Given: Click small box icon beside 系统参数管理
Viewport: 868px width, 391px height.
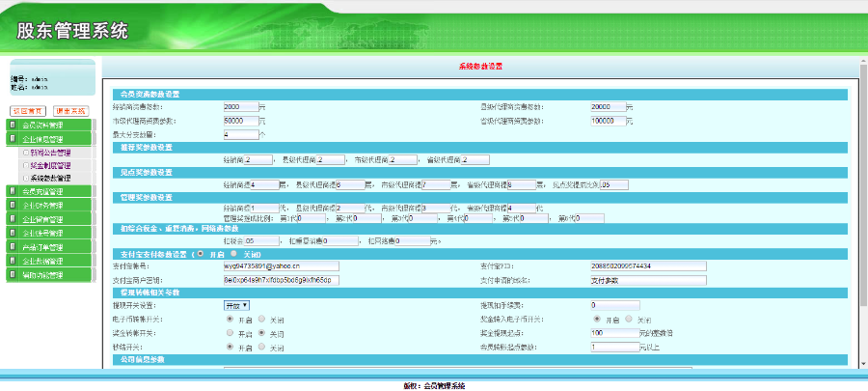Looking at the screenshot, I should tap(25, 179).
